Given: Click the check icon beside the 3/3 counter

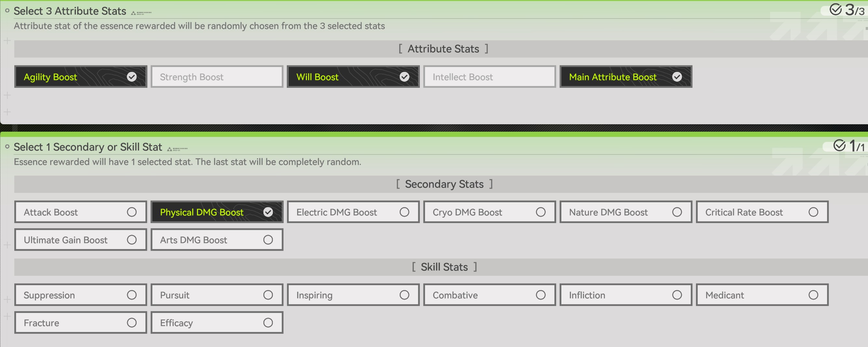Looking at the screenshot, I should click(x=835, y=9).
